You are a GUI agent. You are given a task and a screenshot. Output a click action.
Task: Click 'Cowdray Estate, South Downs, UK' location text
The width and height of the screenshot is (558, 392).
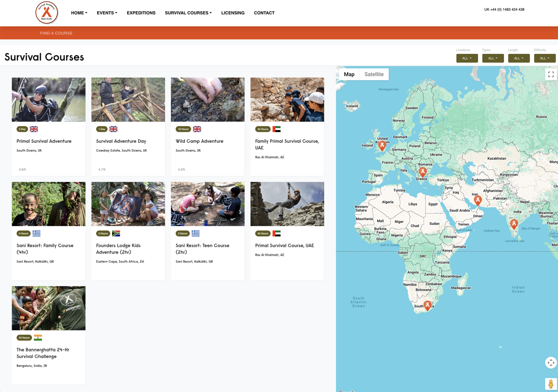click(121, 151)
